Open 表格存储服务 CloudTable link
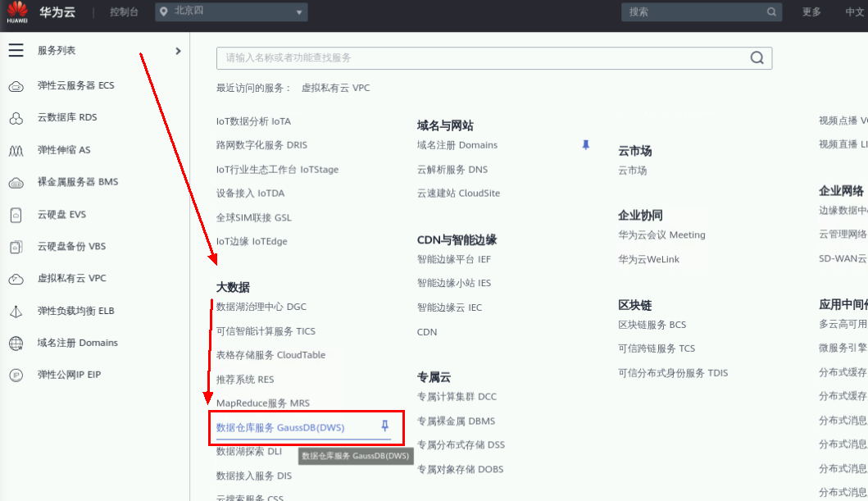 tap(270, 355)
